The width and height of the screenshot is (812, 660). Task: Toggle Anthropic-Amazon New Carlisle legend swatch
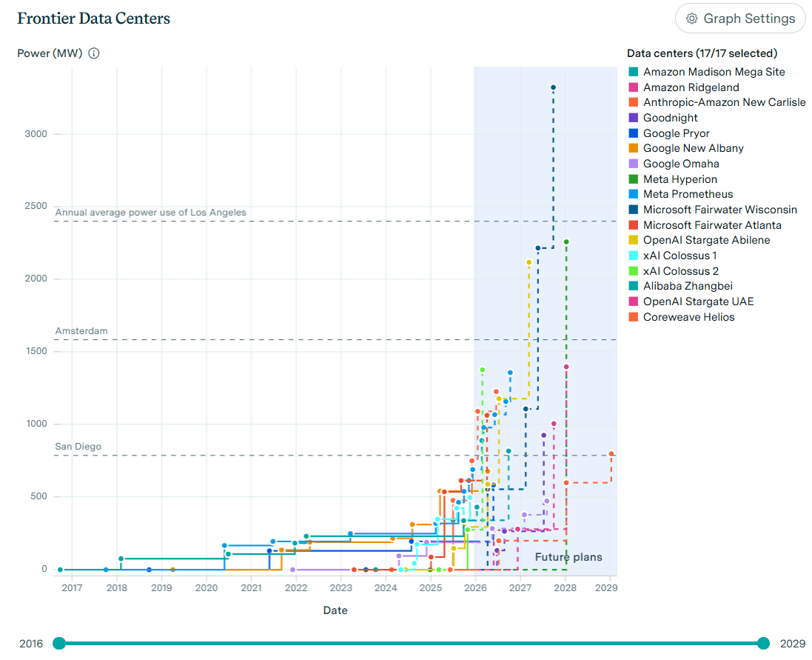(634, 102)
